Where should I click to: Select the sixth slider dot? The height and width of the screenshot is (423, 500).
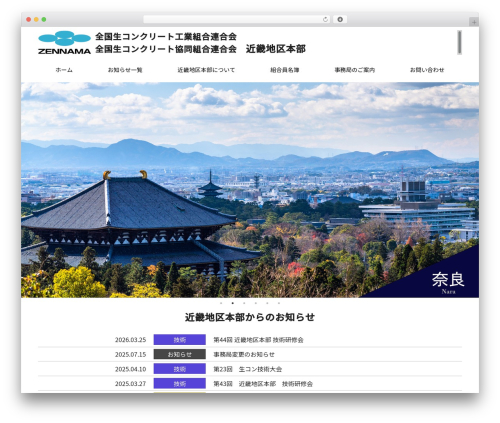pos(279,303)
